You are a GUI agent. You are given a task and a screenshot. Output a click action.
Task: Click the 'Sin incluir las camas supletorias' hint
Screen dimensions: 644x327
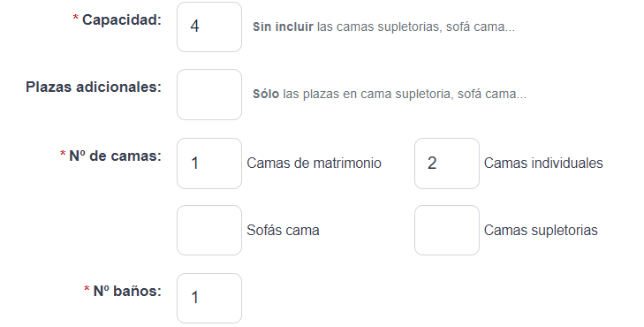[383, 27]
